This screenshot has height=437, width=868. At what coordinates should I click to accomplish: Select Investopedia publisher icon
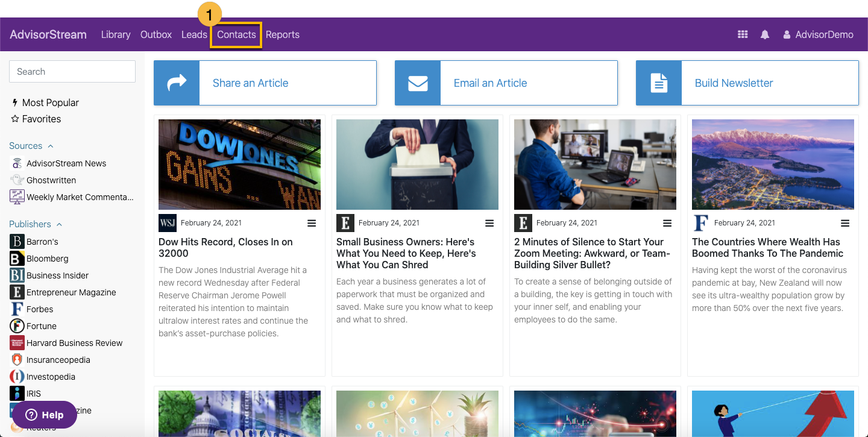(x=17, y=377)
